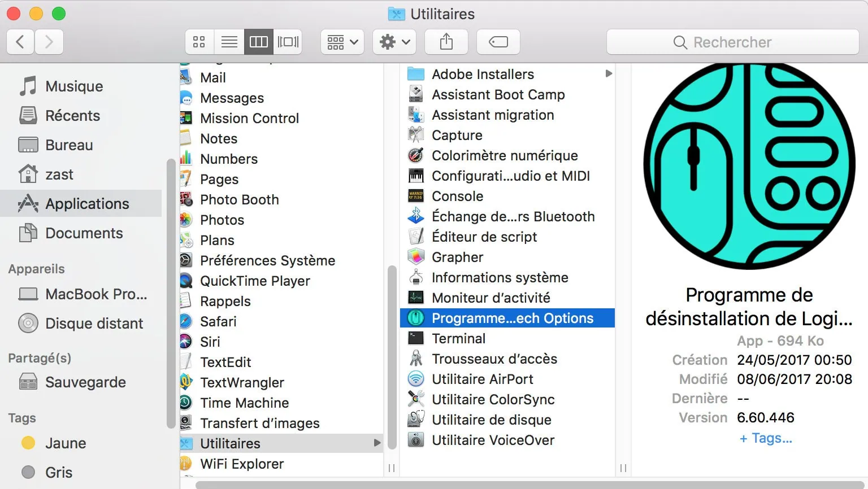Open Applications in the sidebar
Image resolution: width=868 pixels, height=489 pixels.
click(87, 204)
